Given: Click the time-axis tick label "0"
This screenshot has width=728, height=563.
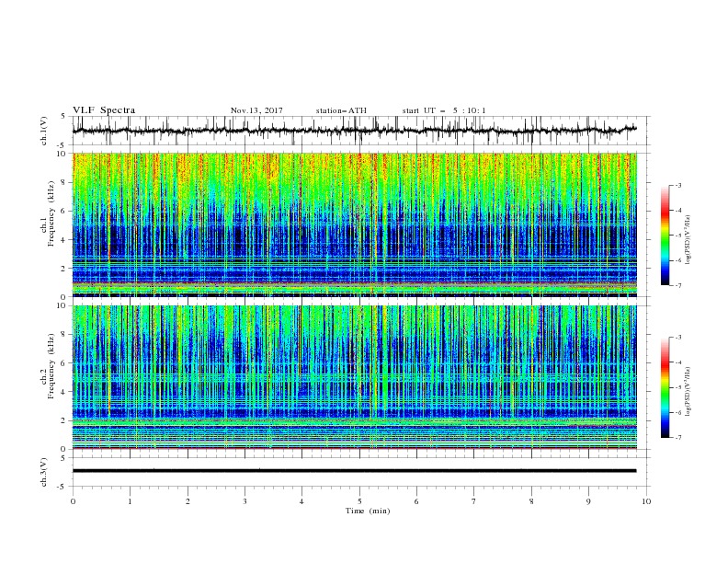Looking at the screenshot, I should tap(73, 501).
